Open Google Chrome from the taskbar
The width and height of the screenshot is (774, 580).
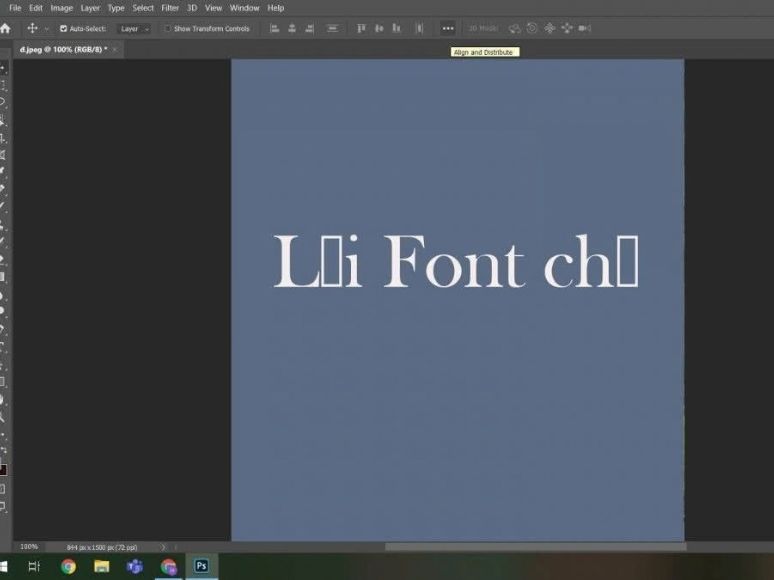pyautogui.click(x=68, y=566)
